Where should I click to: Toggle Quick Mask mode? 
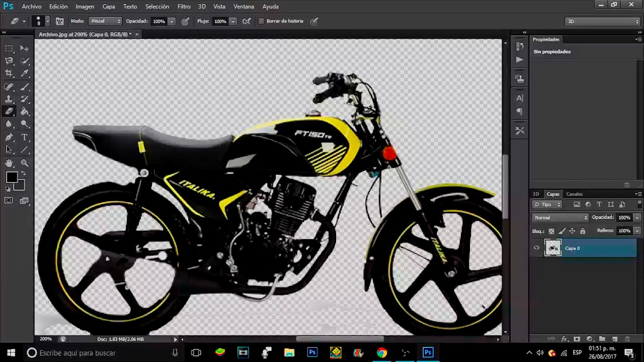(x=9, y=201)
